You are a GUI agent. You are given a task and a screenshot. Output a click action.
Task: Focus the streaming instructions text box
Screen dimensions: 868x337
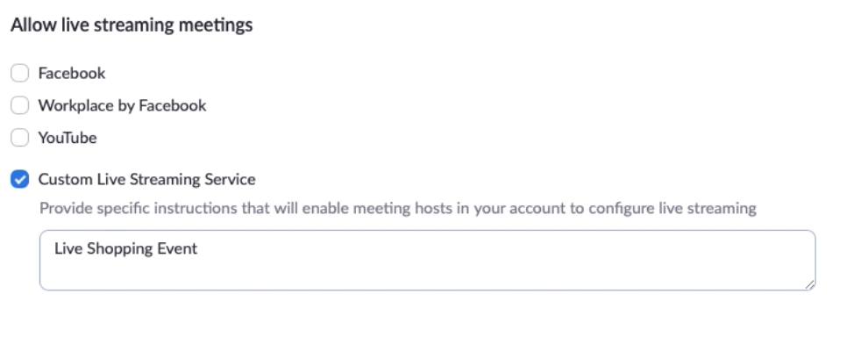427,261
